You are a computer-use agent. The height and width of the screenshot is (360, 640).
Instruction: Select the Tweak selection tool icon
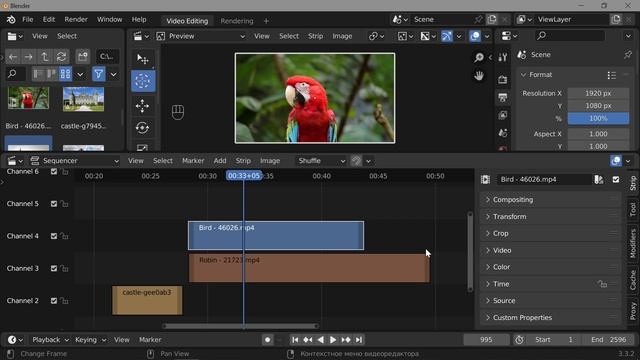tap(142, 59)
